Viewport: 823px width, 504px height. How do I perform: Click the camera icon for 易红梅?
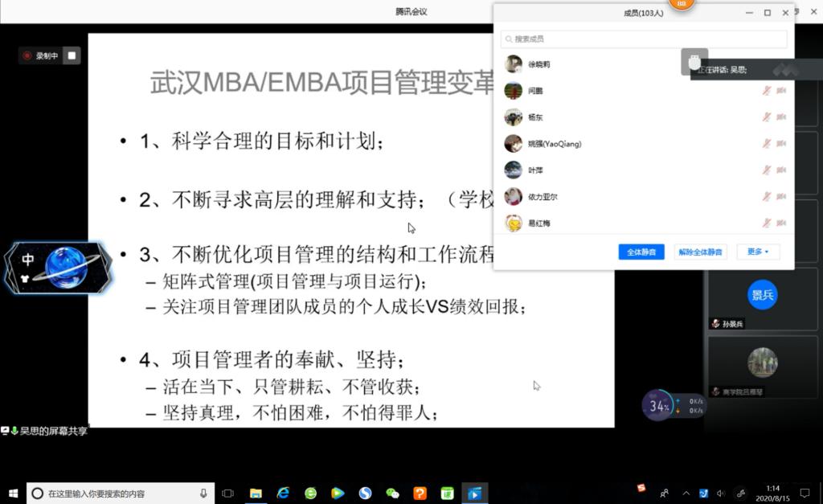[x=781, y=223]
